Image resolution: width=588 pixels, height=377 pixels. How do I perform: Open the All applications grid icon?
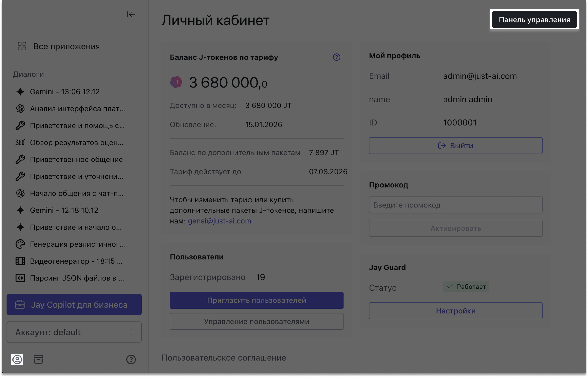22,46
